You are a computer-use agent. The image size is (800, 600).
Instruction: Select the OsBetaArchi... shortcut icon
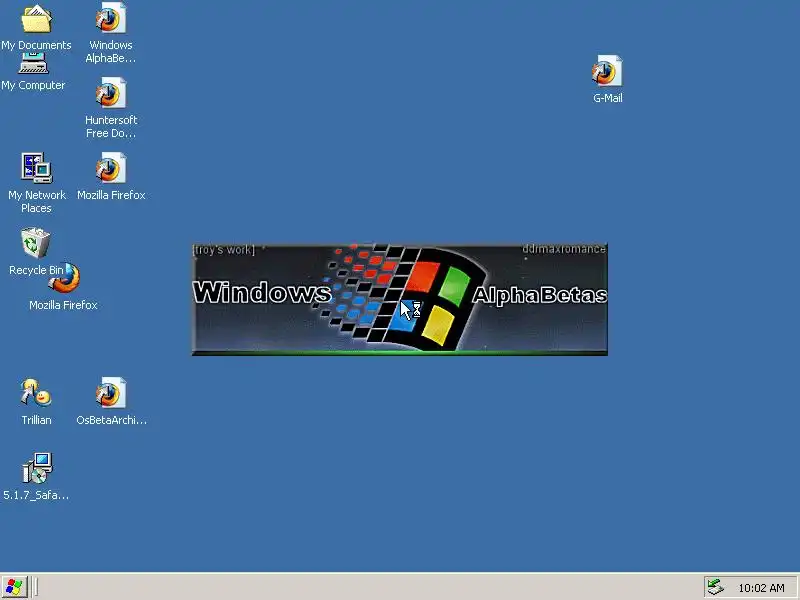111,393
